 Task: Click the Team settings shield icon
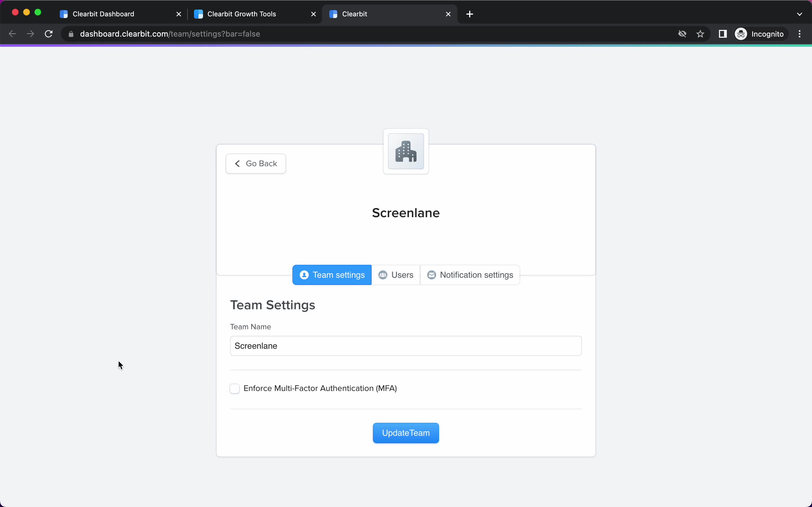[x=304, y=275]
